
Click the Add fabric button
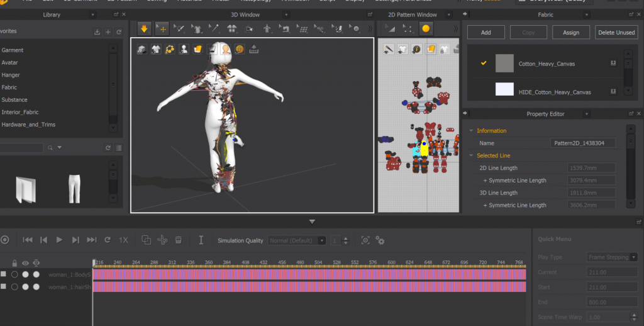point(486,32)
